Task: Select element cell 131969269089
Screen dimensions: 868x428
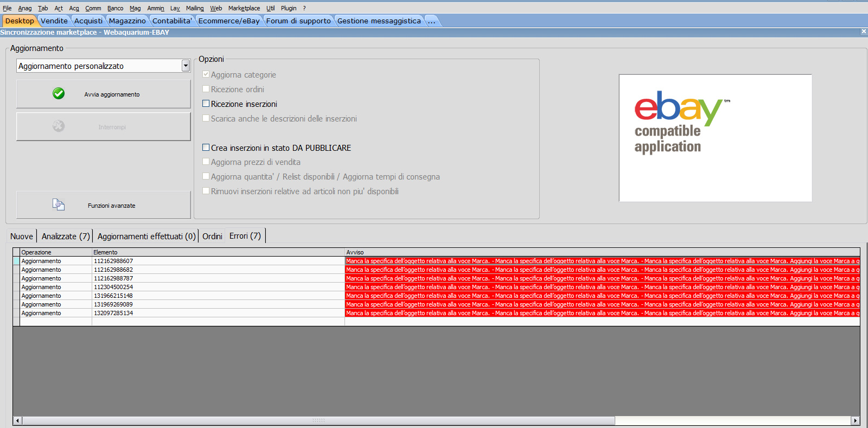Action: [x=218, y=304]
